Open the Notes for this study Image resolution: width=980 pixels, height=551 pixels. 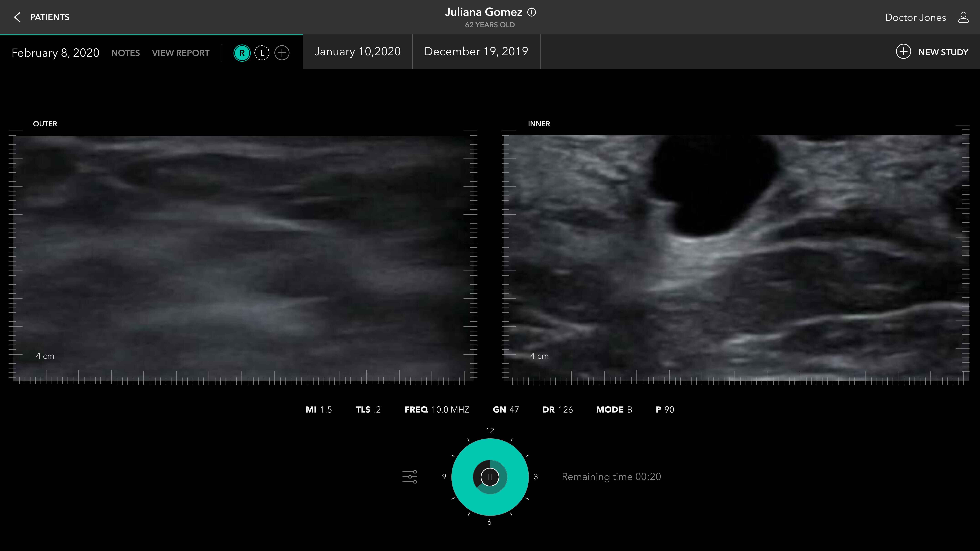point(125,53)
